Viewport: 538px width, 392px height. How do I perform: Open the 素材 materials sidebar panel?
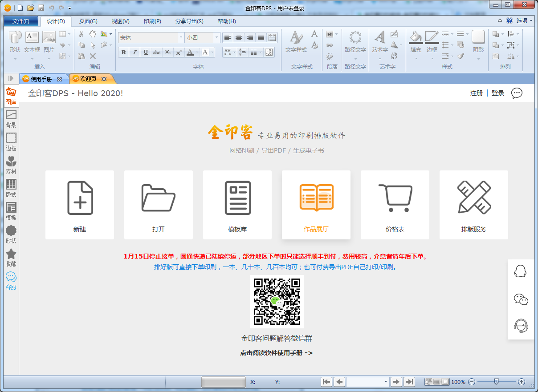11,166
